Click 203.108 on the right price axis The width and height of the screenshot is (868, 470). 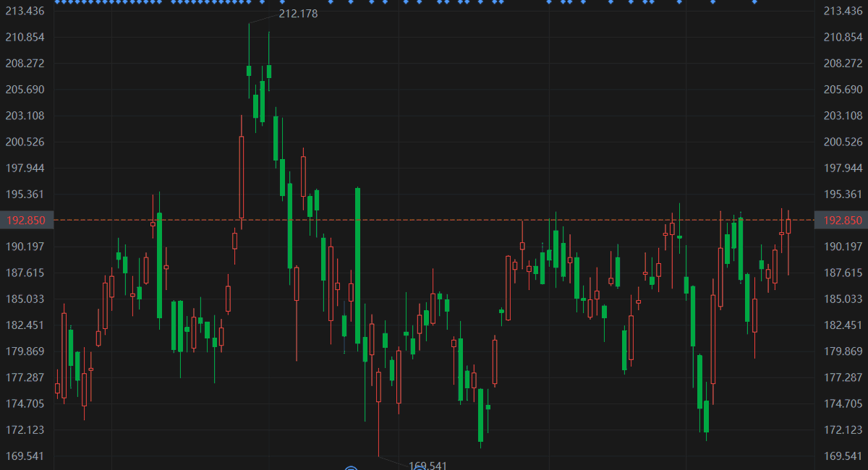843,116
